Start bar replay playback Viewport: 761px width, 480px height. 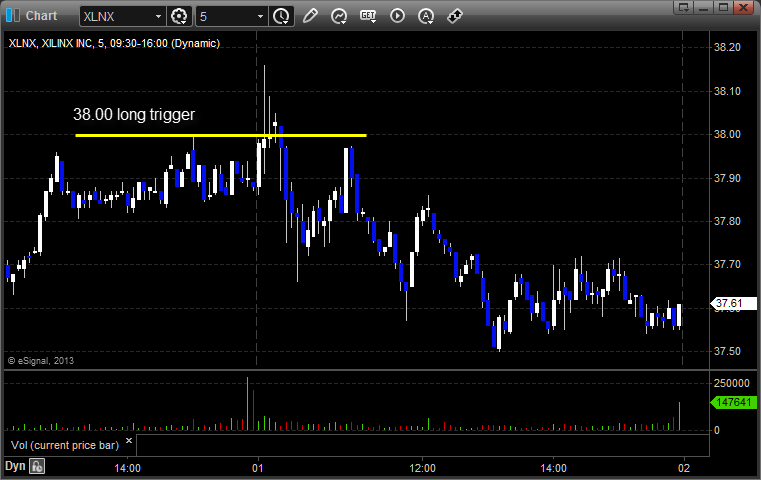(397, 16)
